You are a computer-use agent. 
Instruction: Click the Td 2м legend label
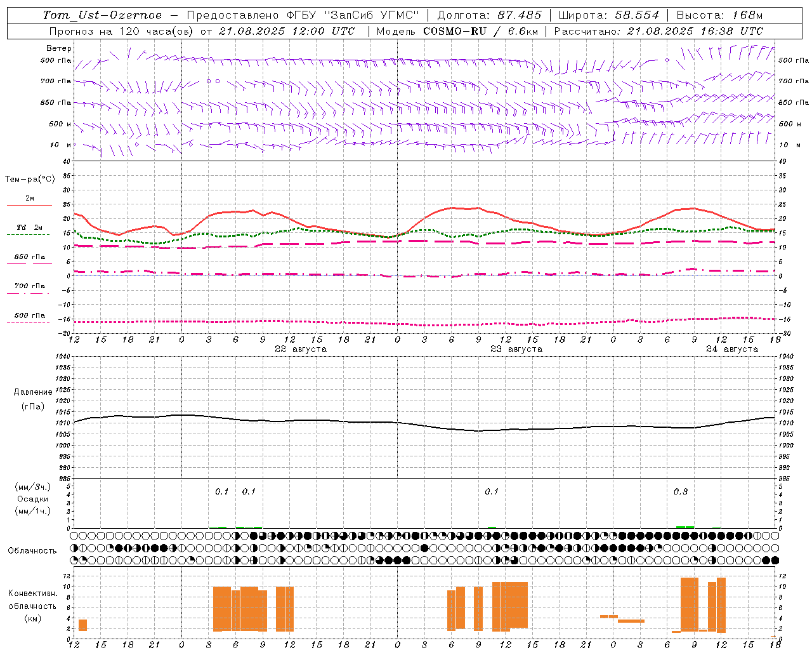[x=30, y=227]
